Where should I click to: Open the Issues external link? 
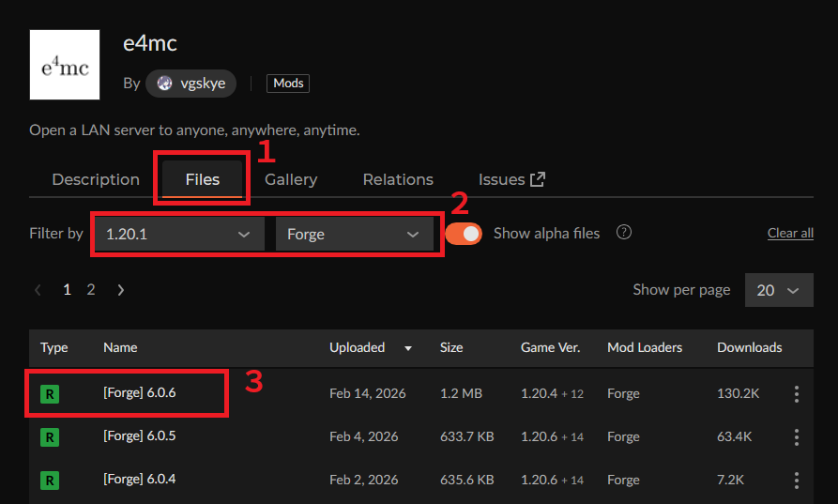coord(511,179)
